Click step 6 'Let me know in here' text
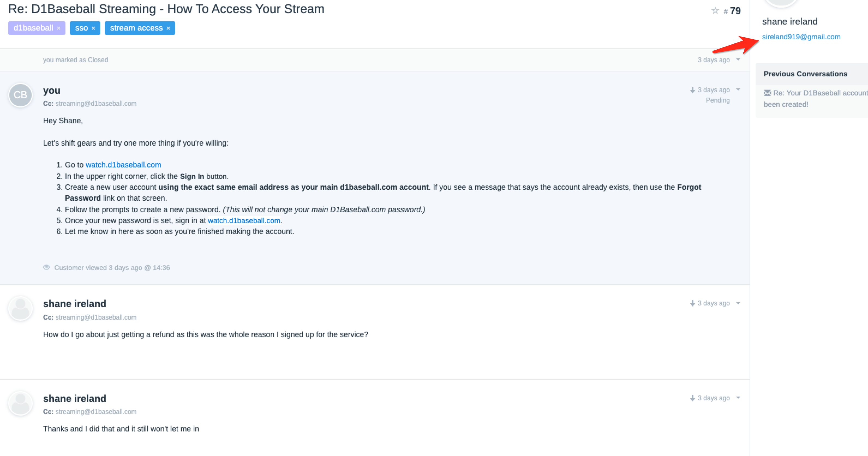Screen dimensions: 868x456 tap(179, 231)
